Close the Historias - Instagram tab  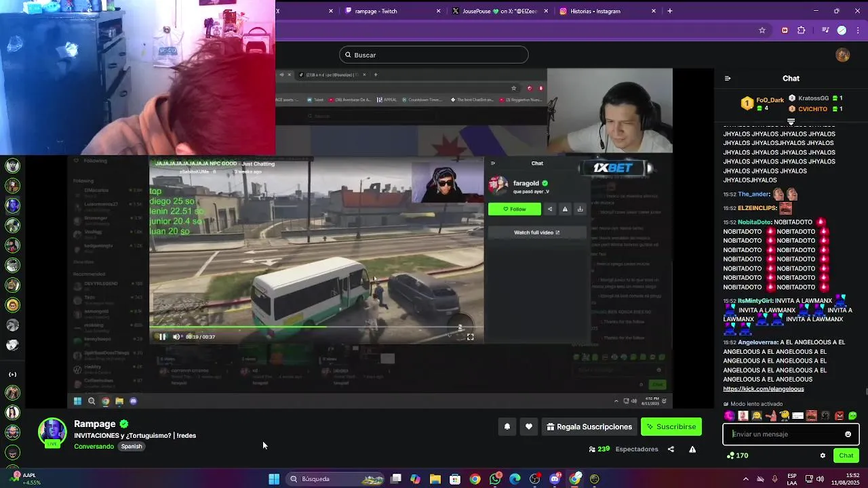coord(654,11)
